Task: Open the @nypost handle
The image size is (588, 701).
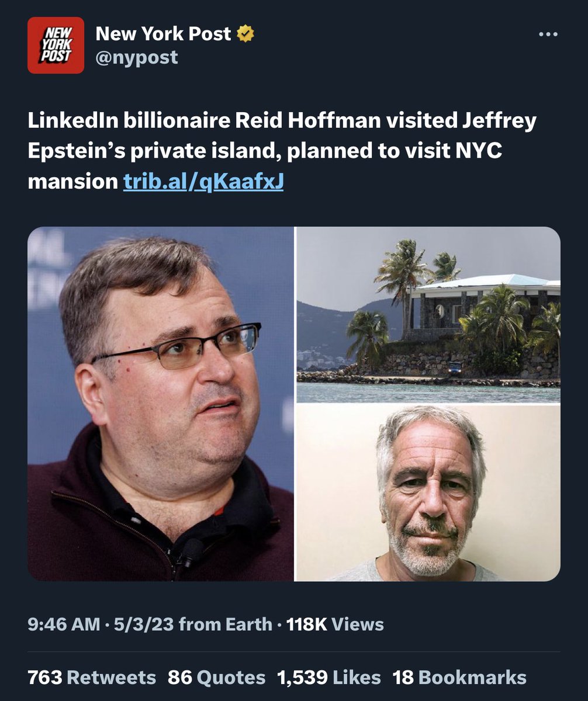Action: click(x=137, y=57)
